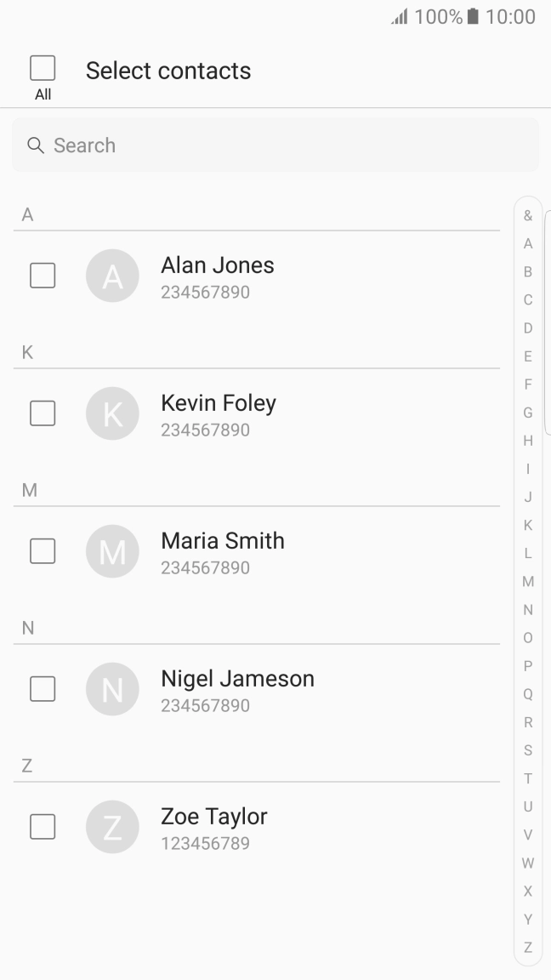Enable the checkbox for Zoe Taylor
The height and width of the screenshot is (980, 551).
point(43,827)
